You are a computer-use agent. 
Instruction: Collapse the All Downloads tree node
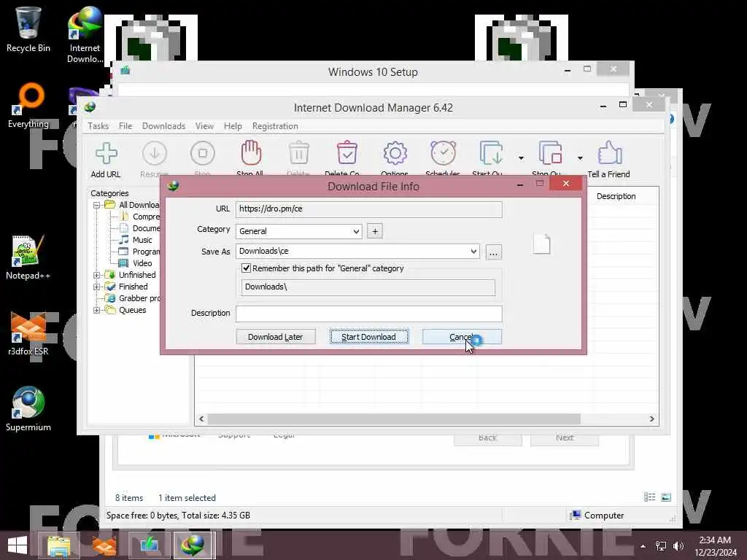click(x=97, y=205)
